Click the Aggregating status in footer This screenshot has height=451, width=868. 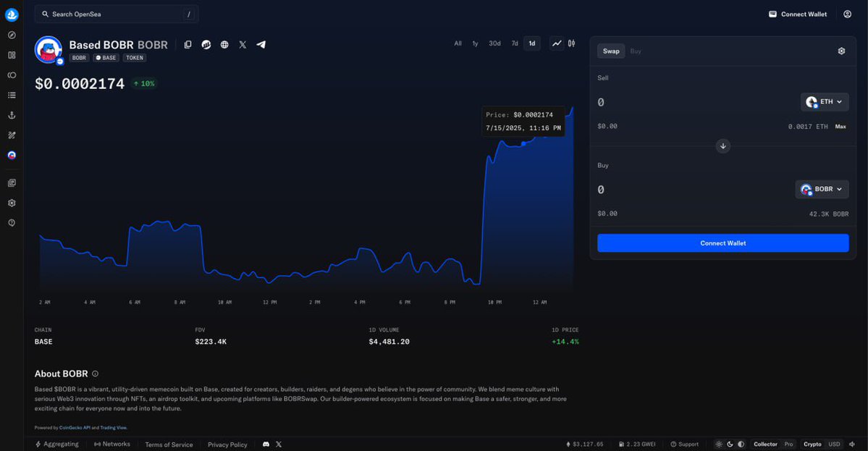click(57, 444)
